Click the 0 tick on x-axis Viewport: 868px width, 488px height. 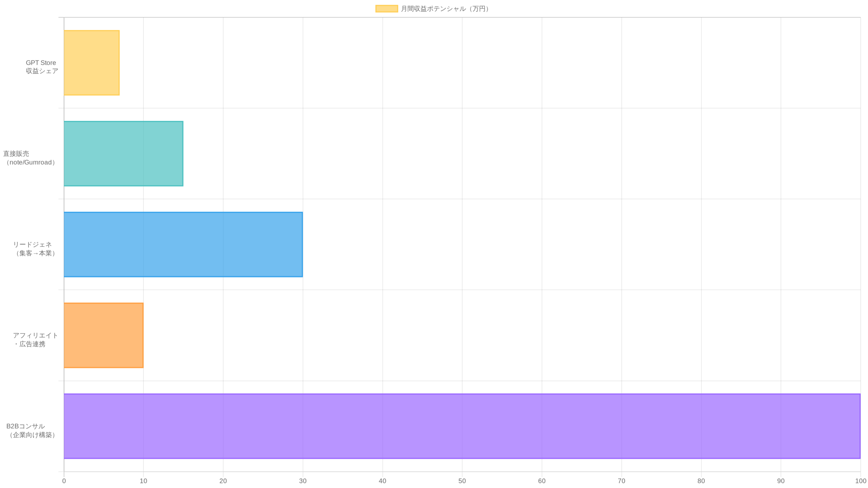64,481
